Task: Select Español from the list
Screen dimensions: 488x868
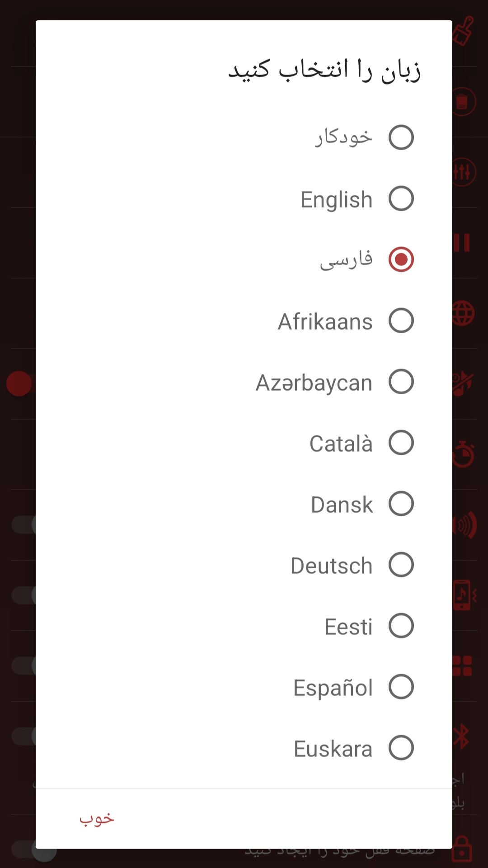Action: [x=401, y=687]
